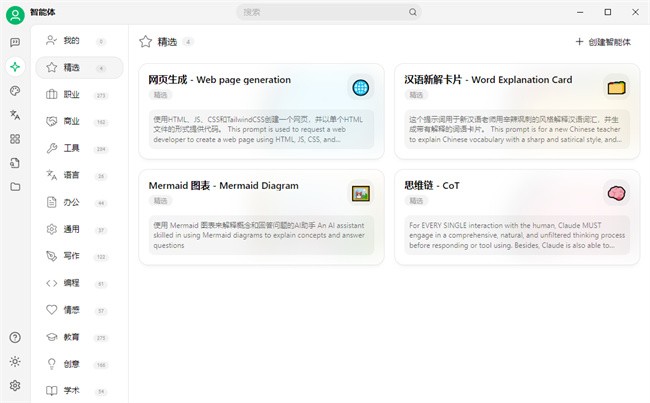The width and height of the screenshot is (650, 403).
Task: Click the globe icon on Web page generation card
Action: click(x=361, y=87)
